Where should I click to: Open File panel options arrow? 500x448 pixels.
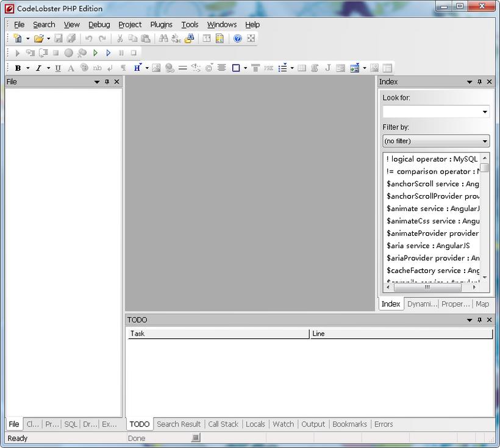point(97,82)
